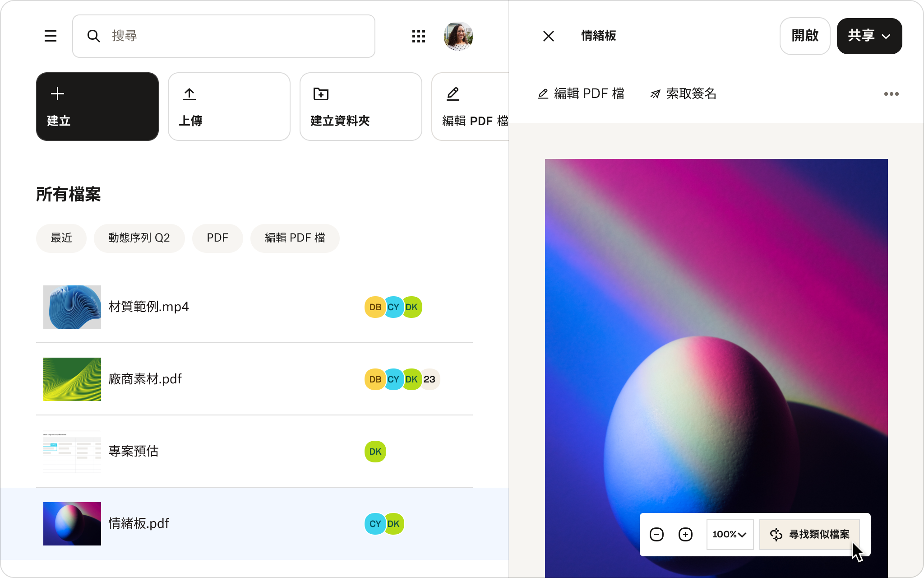This screenshot has width=924, height=578.
Task: Click DK avatar on 材質範例.mp4 row
Action: click(x=411, y=307)
